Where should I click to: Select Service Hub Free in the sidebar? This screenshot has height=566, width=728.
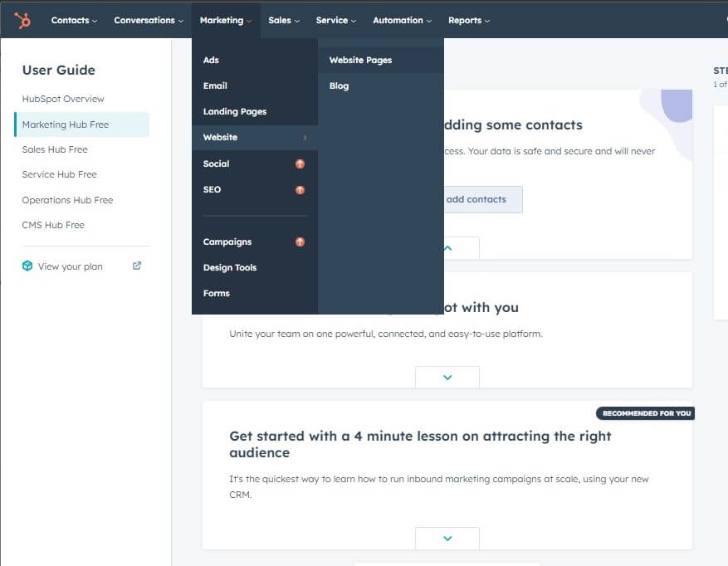tap(60, 174)
